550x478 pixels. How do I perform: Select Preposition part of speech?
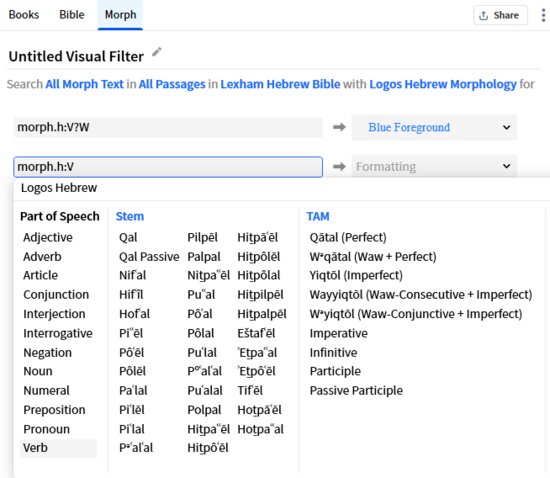tap(54, 410)
